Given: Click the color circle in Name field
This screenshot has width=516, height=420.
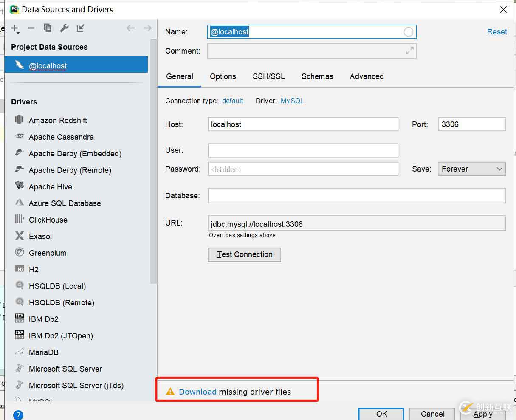Looking at the screenshot, I should [x=408, y=32].
